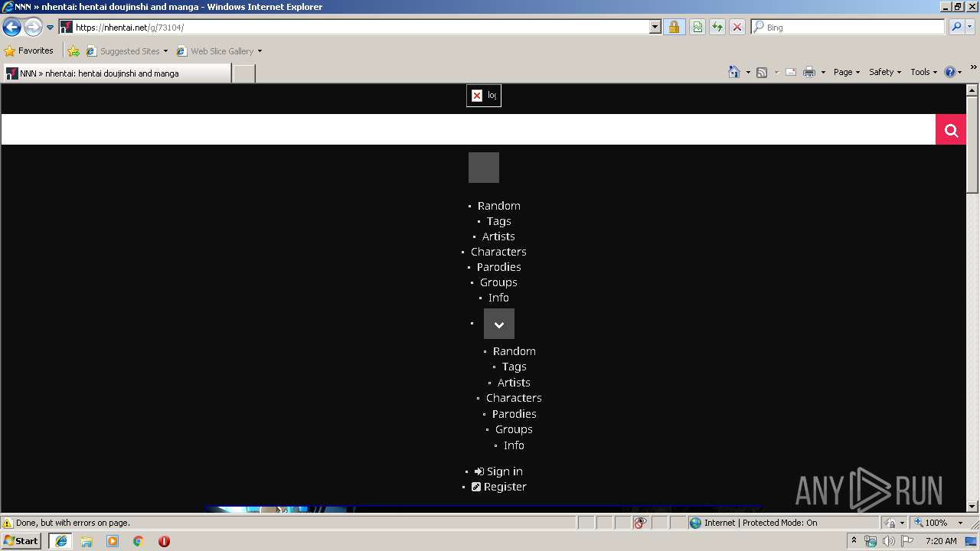Viewport: 980px width, 551px height.
Task: Click the Print icon
Action: point(809,72)
